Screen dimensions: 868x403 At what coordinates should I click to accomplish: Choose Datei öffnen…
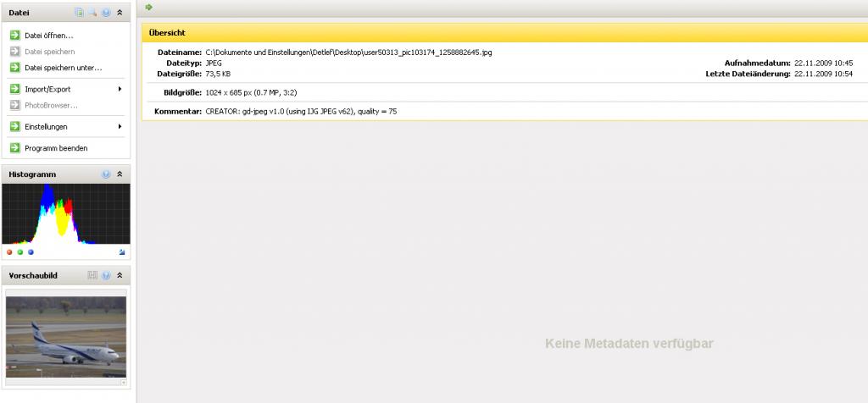[48, 36]
